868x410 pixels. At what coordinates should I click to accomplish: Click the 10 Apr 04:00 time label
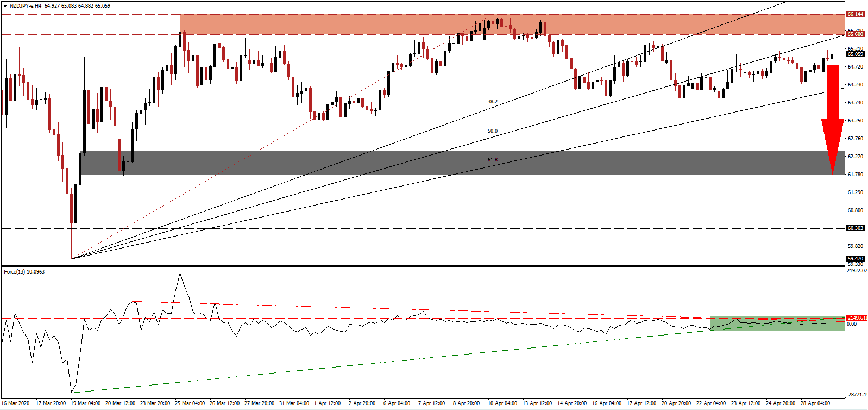[502, 403]
